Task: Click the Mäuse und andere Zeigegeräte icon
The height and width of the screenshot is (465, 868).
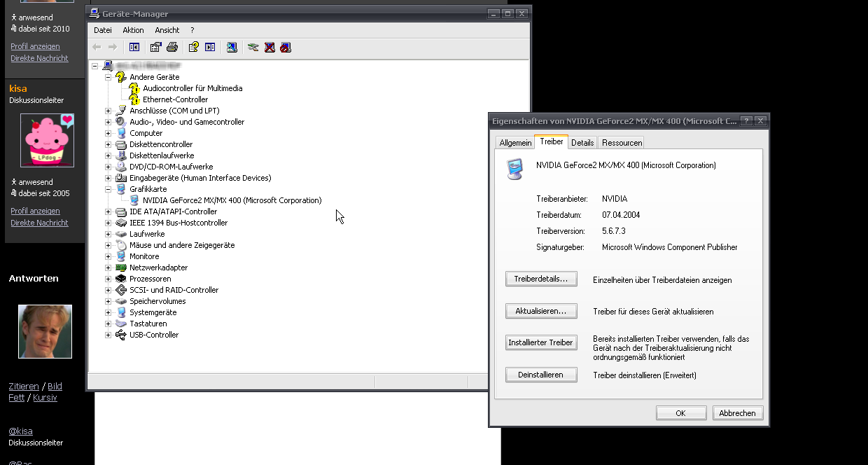Action: pyautogui.click(x=121, y=245)
